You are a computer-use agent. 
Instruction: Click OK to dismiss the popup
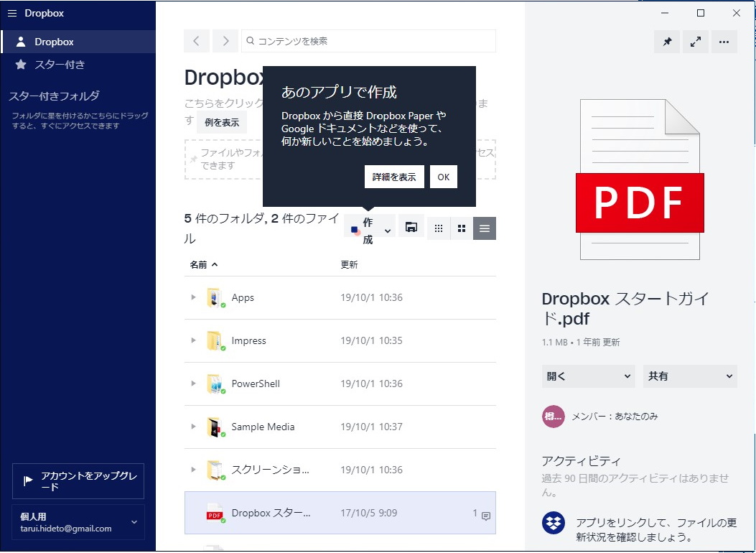[443, 176]
